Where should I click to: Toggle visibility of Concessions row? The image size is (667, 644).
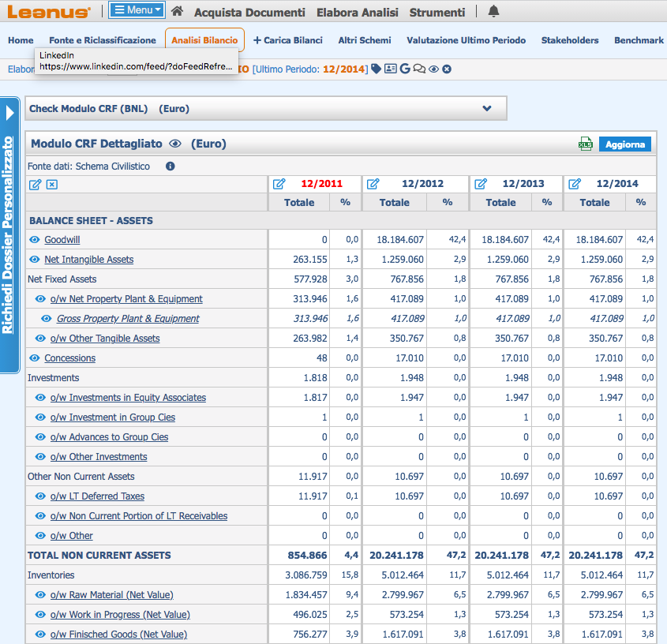34,358
